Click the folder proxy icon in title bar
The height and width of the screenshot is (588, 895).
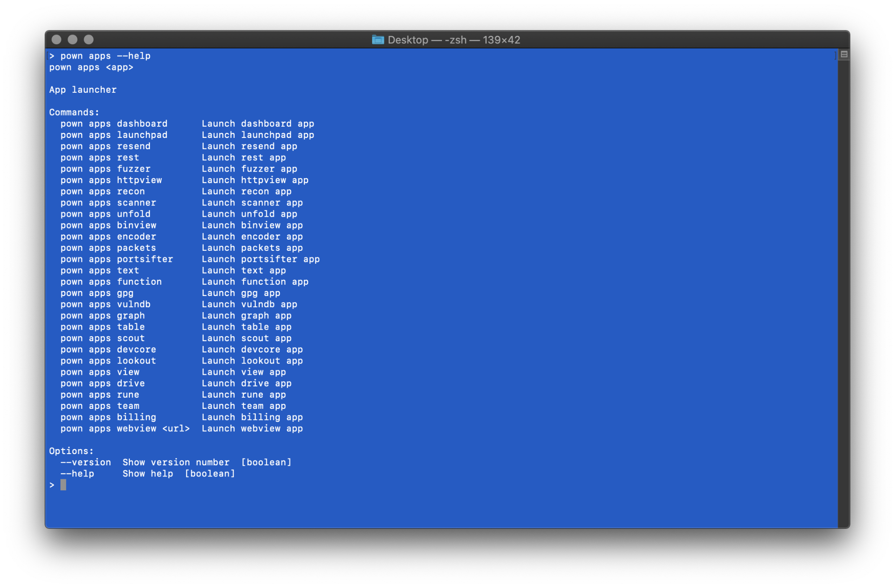378,40
